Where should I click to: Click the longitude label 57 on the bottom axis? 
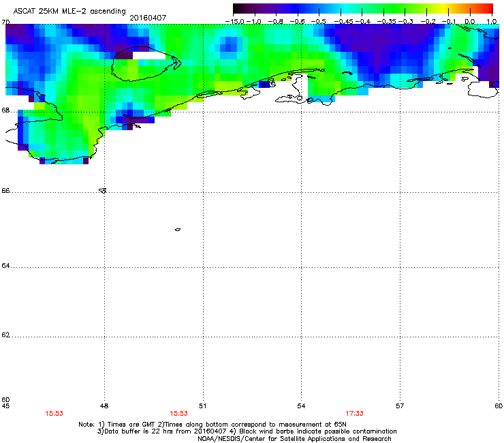tap(400, 406)
